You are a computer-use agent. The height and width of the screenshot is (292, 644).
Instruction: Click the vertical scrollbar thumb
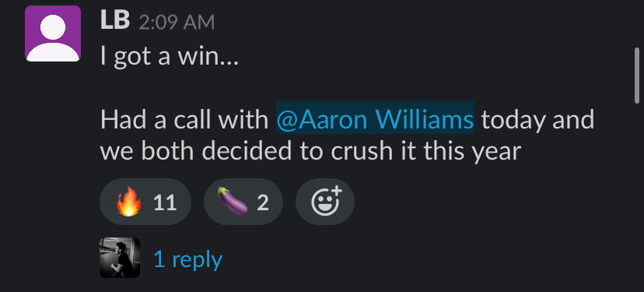637,76
